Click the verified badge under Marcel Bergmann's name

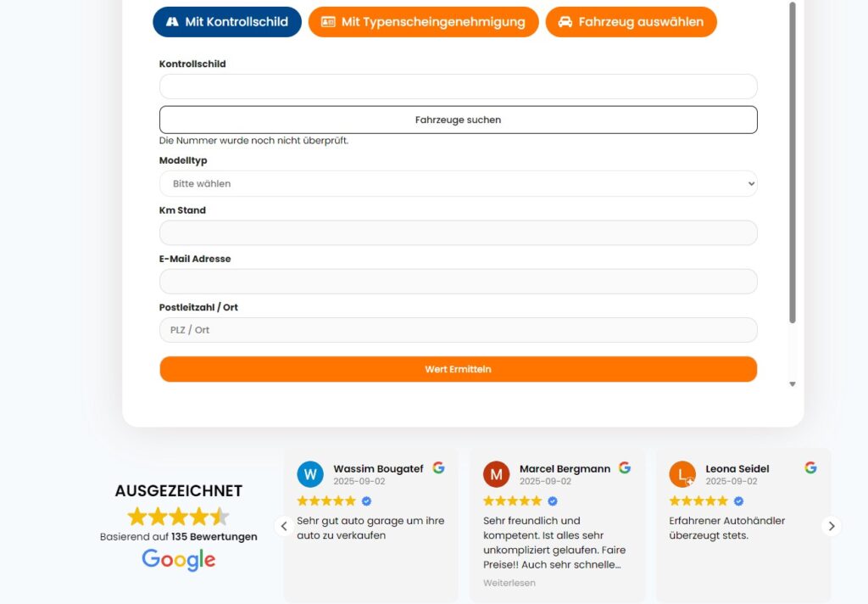coord(552,501)
